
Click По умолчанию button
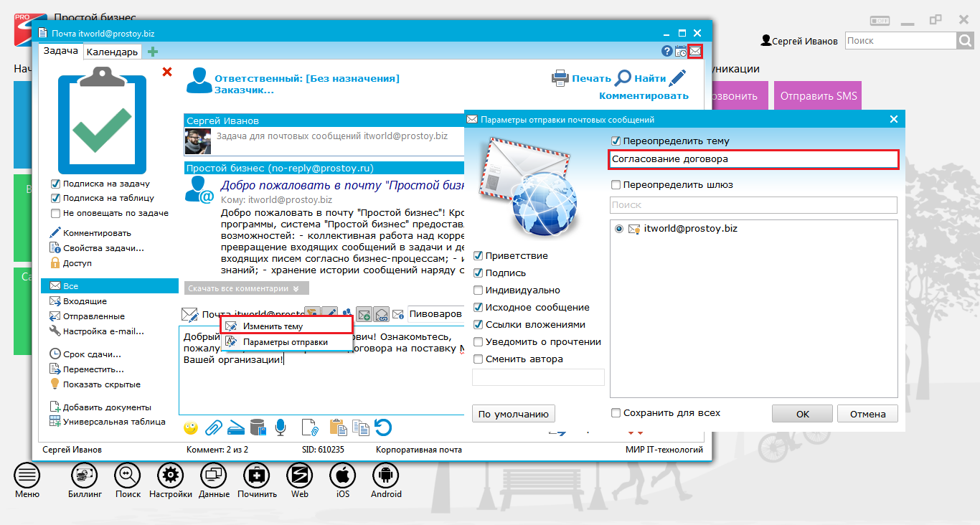[514, 414]
